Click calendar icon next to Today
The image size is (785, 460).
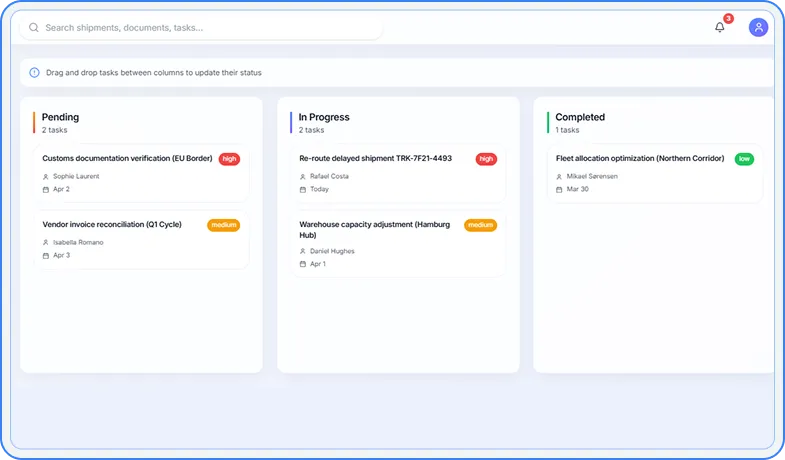click(303, 189)
